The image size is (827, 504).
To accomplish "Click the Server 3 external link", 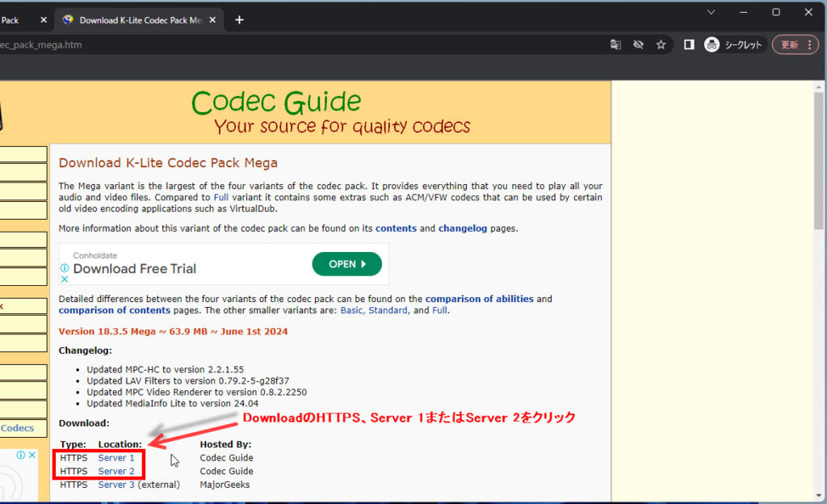I will [116, 485].
